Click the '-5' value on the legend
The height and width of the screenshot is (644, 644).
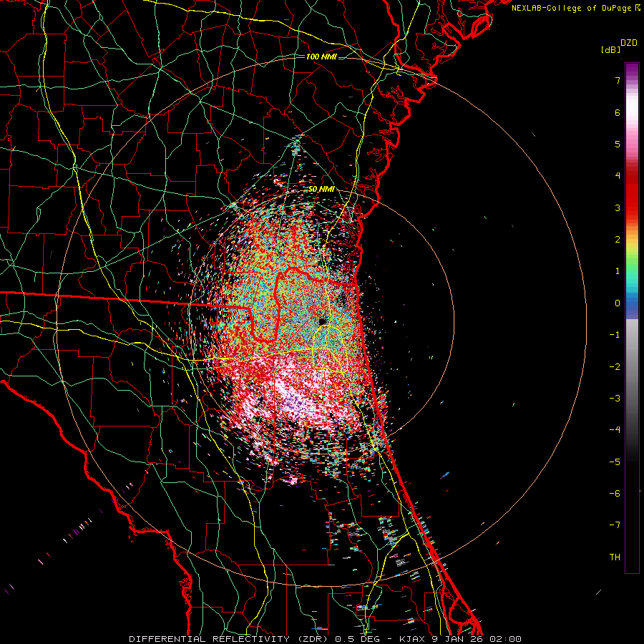pos(615,462)
